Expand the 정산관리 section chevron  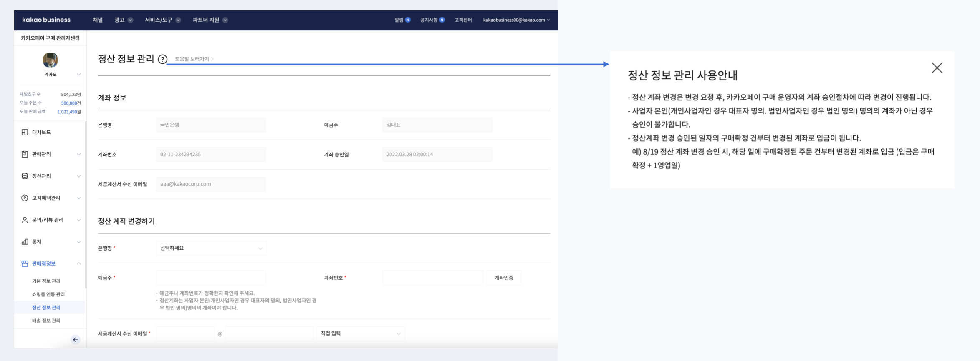[78, 176]
